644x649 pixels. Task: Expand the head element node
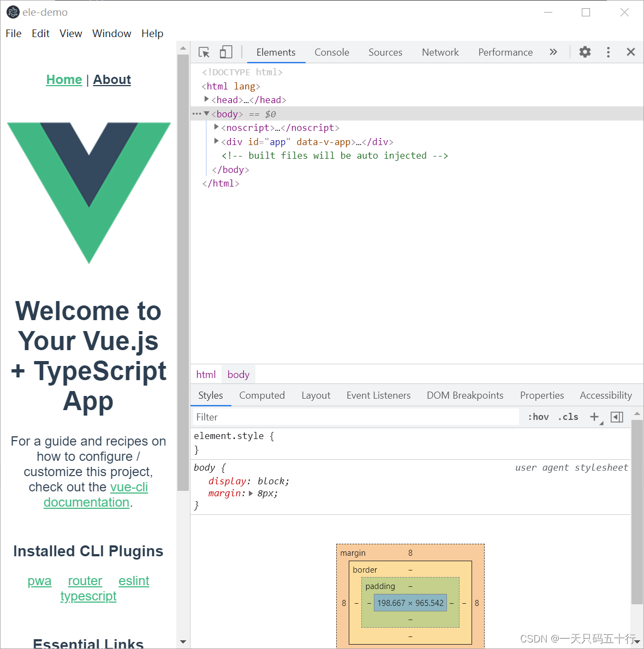(x=206, y=99)
